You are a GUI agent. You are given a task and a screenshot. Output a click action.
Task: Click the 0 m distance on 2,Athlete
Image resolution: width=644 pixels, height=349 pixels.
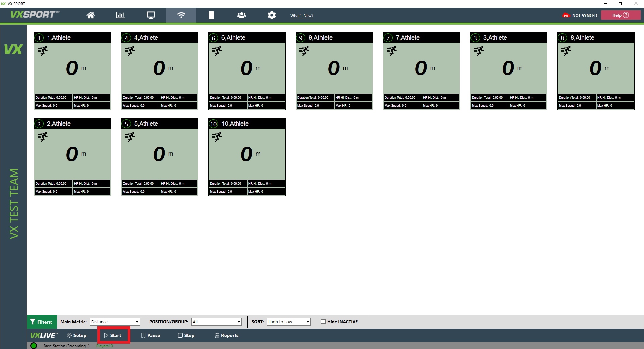pyautogui.click(x=76, y=154)
